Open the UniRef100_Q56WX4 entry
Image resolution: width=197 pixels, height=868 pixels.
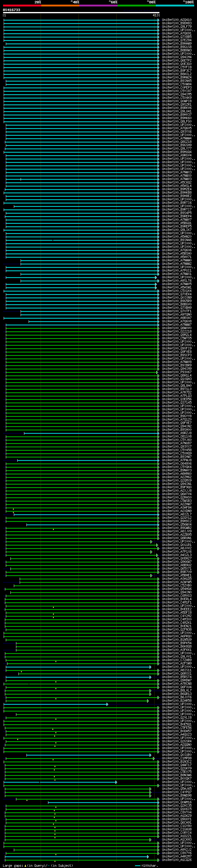tap(177, 525)
